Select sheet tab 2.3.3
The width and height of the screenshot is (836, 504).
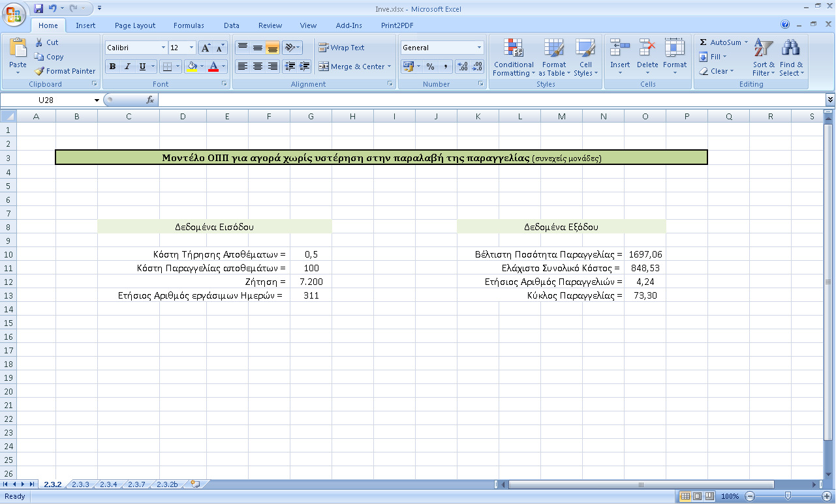(80, 484)
